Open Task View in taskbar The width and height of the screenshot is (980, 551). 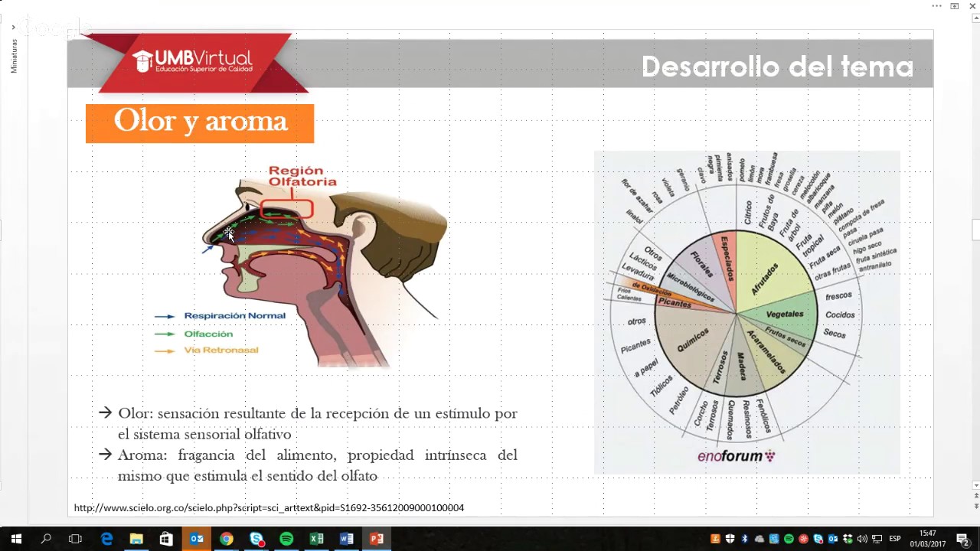tap(75, 539)
